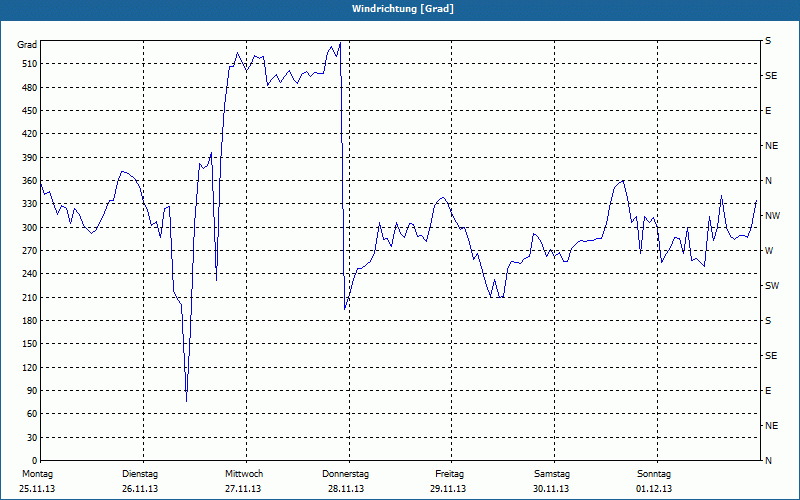Pick the 420 degree axis label
Screen dimensions: 800x500
point(29,134)
